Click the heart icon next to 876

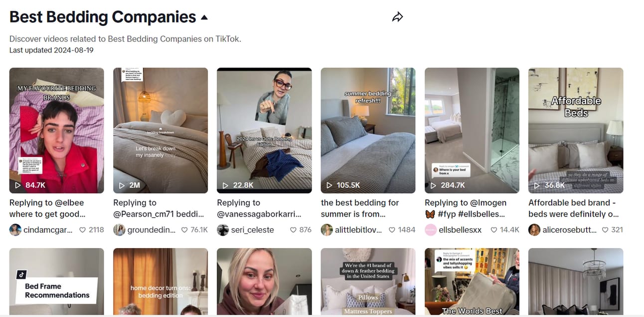(x=293, y=230)
